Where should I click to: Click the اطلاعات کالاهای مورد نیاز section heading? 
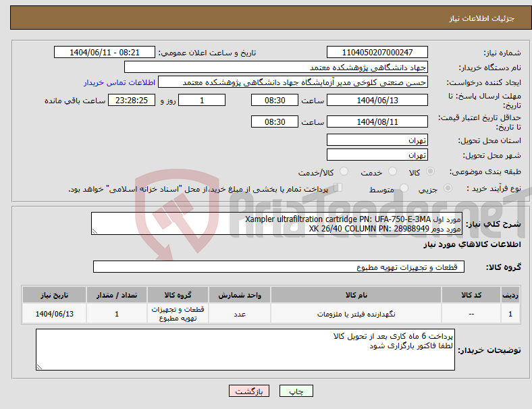472,244
